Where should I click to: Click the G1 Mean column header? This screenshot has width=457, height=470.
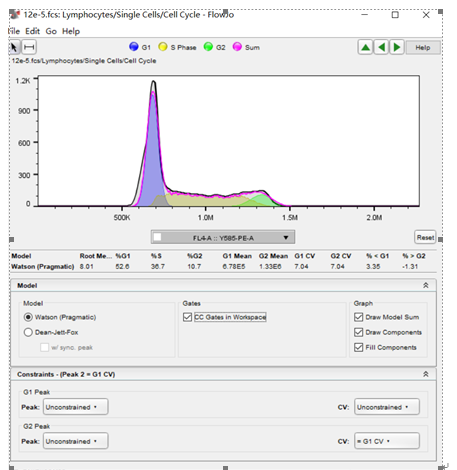[x=237, y=256]
